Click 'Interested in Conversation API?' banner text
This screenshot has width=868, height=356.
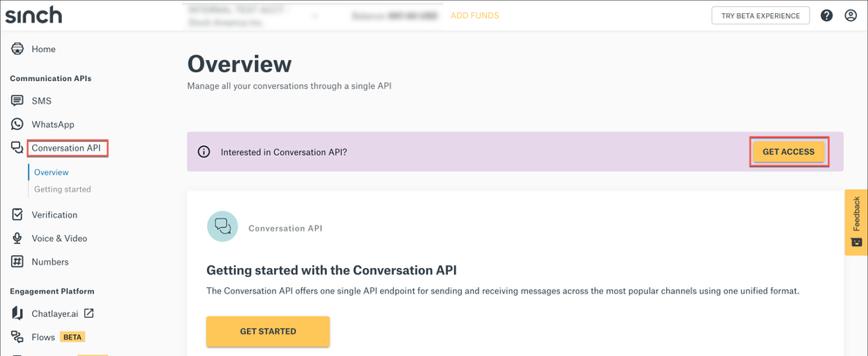point(284,151)
